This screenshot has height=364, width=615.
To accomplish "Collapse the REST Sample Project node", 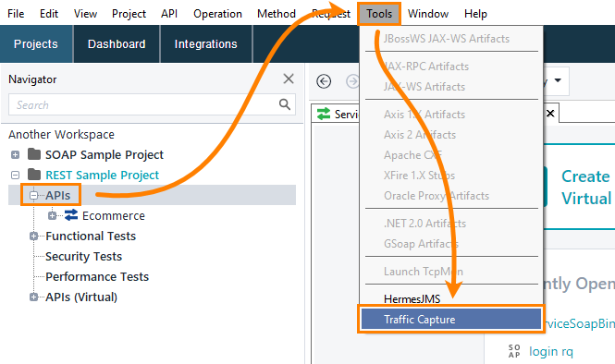I will pyautogui.click(x=16, y=175).
